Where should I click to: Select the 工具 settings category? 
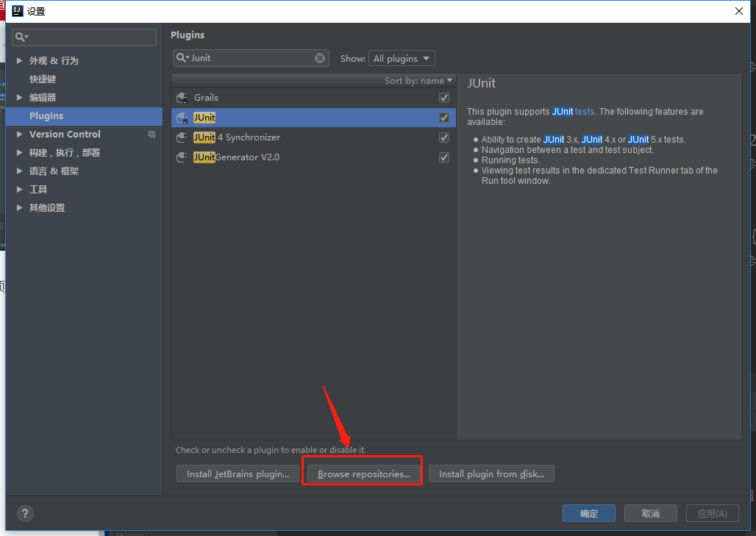point(38,190)
